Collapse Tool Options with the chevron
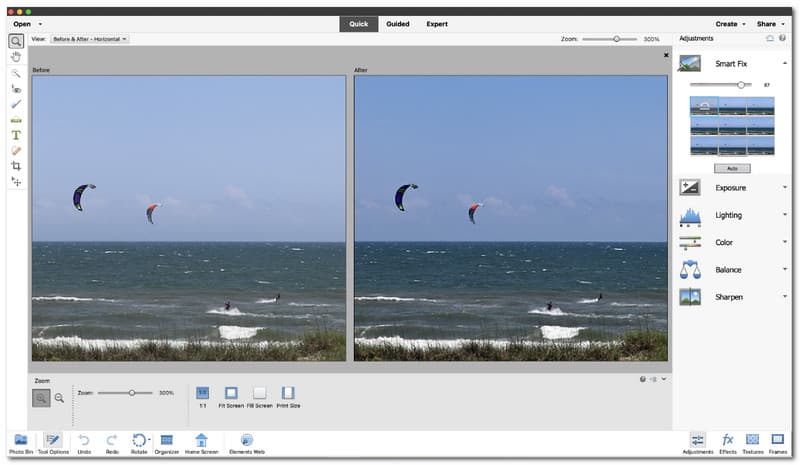The width and height of the screenshot is (800, 465). point(664,379)
